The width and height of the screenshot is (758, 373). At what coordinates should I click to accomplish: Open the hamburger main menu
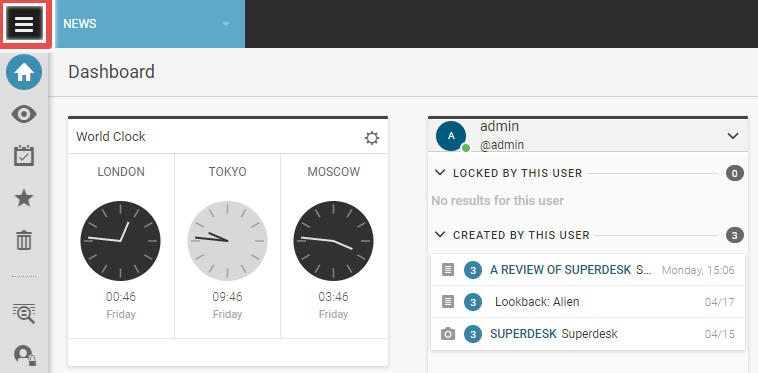pyautogui.click(x=24, y=24)
